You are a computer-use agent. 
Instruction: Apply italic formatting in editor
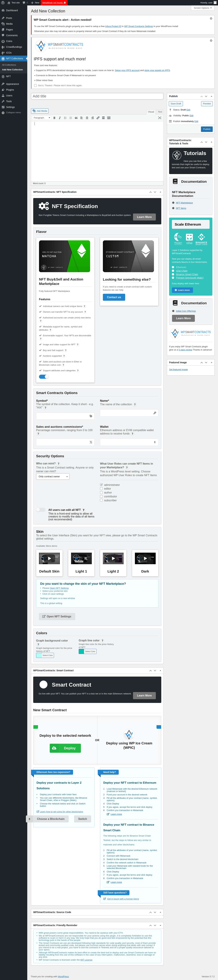[60, 118]
